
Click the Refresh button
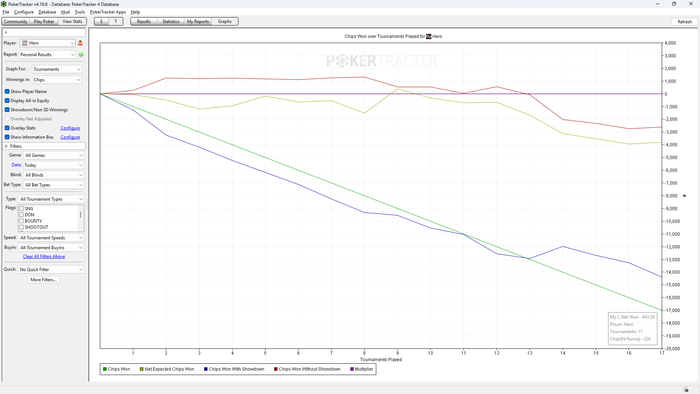coord(684,22)
